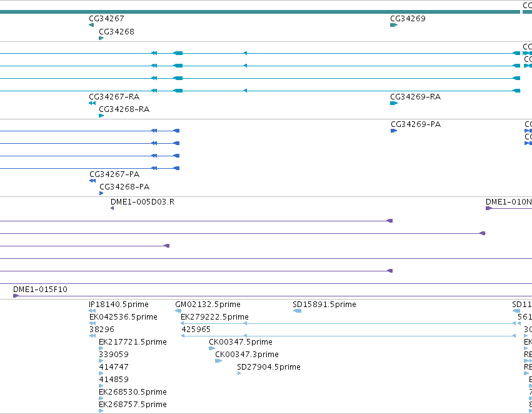Open the CK00347.3prime EST label
The width and height of the screenshot is (532, 414).
247,355
